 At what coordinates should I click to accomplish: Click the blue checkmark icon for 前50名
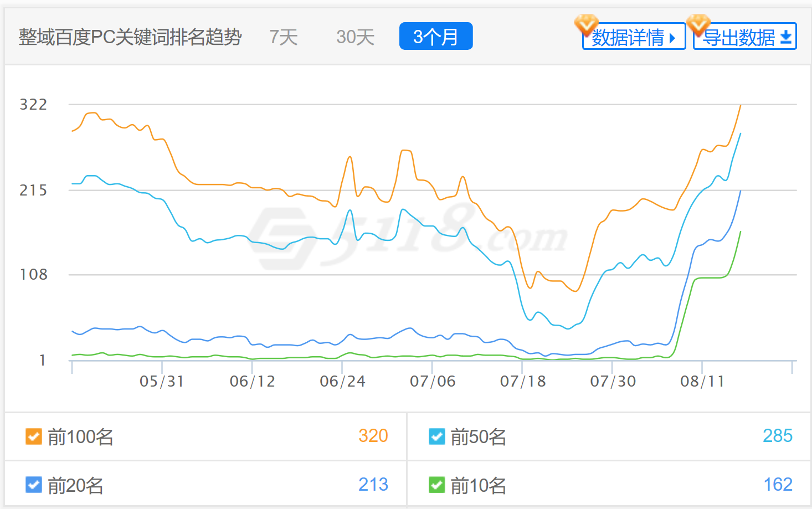(436, 436)
